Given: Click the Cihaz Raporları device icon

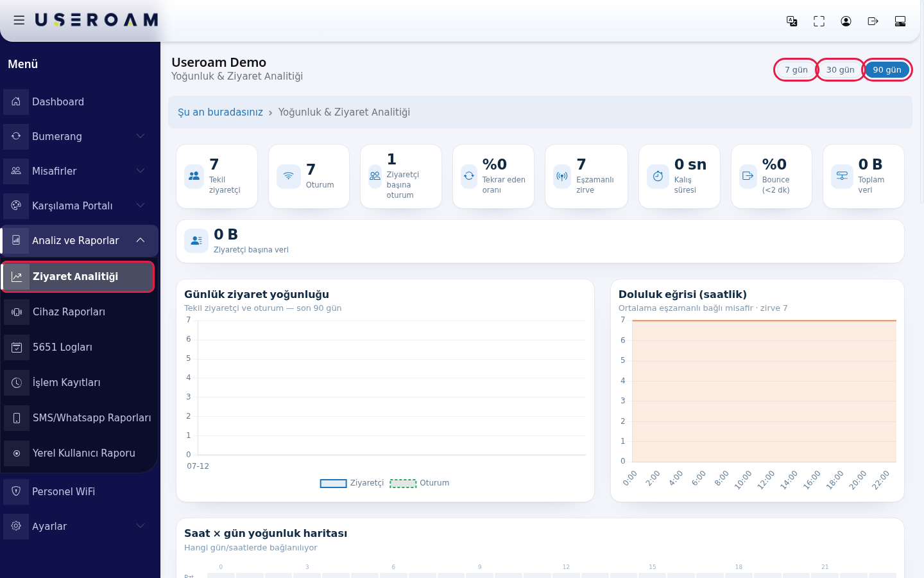Looking at the screenshot, I should (x=17, y=312).
